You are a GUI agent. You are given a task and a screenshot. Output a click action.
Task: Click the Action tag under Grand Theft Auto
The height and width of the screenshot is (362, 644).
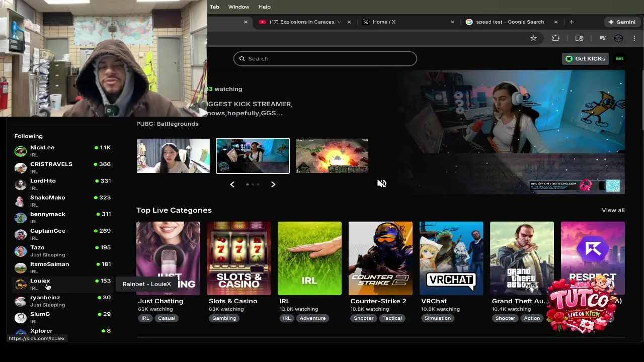tap(532, 318)
